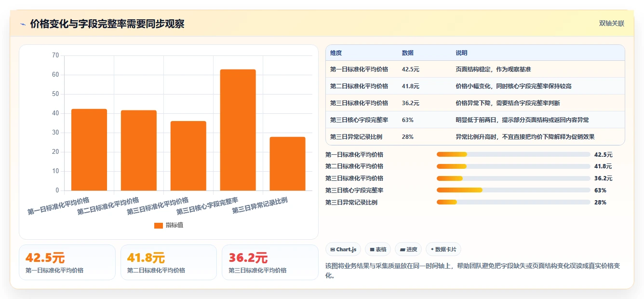Click the chart bar for 第三日异常记录比例
The height and width of the screenshot is (299, 644).
288,163
